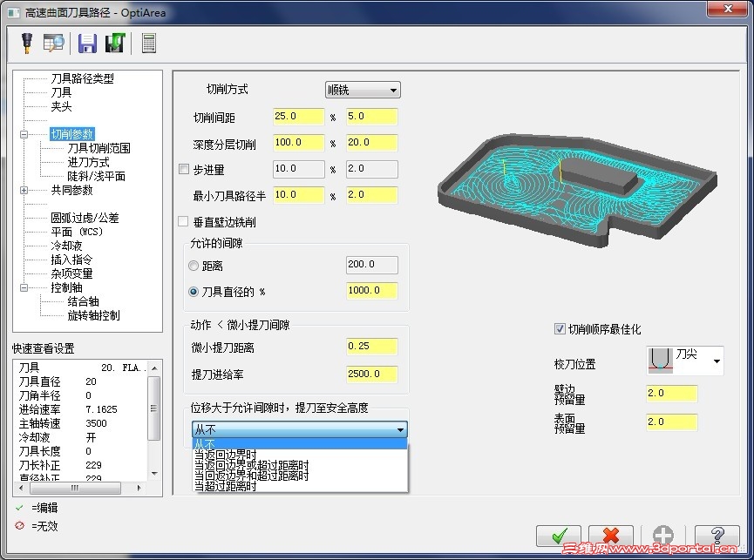Select 刀具 in the tree
The height and width of the screenshot is (560, 754).
[x=61, y=92]
